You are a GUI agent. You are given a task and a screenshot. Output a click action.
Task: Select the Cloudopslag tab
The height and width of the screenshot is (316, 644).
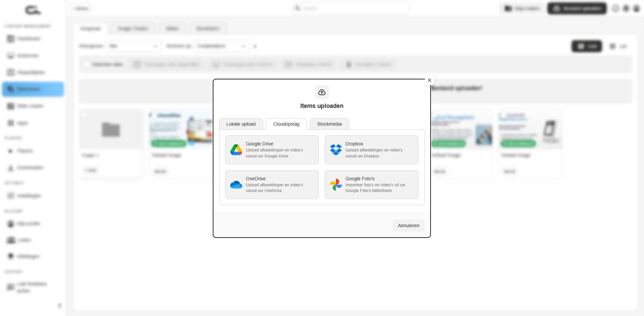(x=286, y=124)
